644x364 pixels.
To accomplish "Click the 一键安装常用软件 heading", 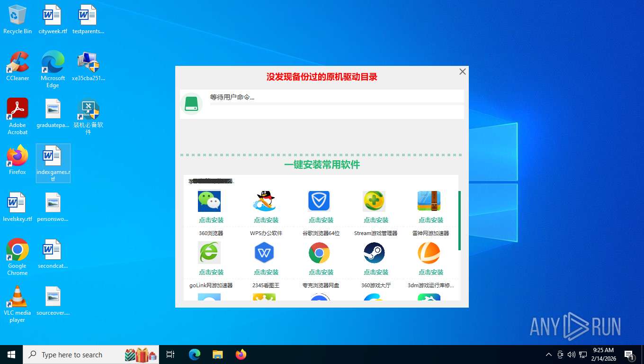I will [x=322, y=164].
